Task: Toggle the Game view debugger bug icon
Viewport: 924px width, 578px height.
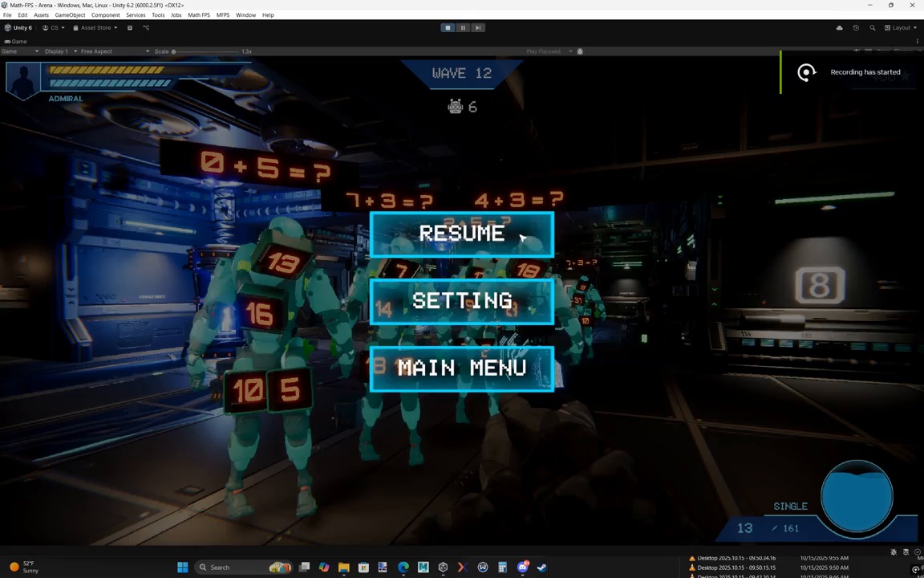Action: [580, 51]
